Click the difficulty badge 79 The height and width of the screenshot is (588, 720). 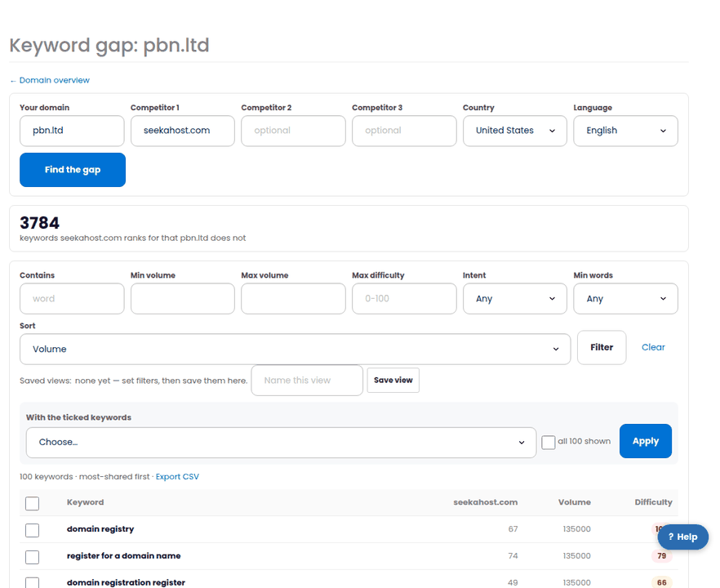click(662, 556)
